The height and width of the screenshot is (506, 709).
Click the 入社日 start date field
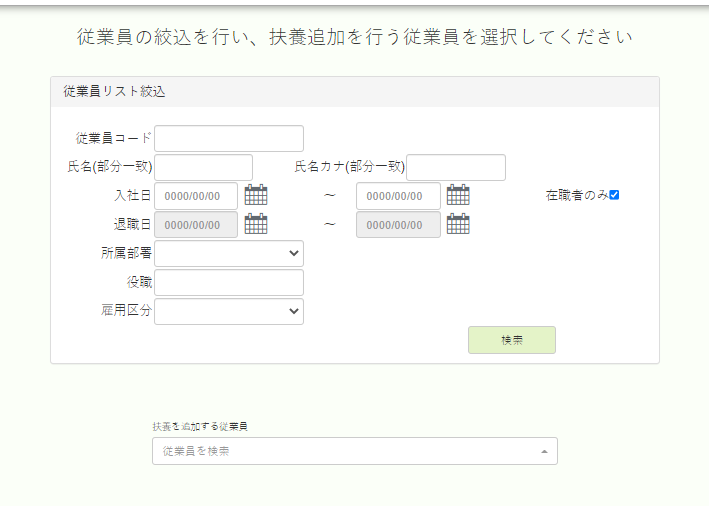click(196, 196)
